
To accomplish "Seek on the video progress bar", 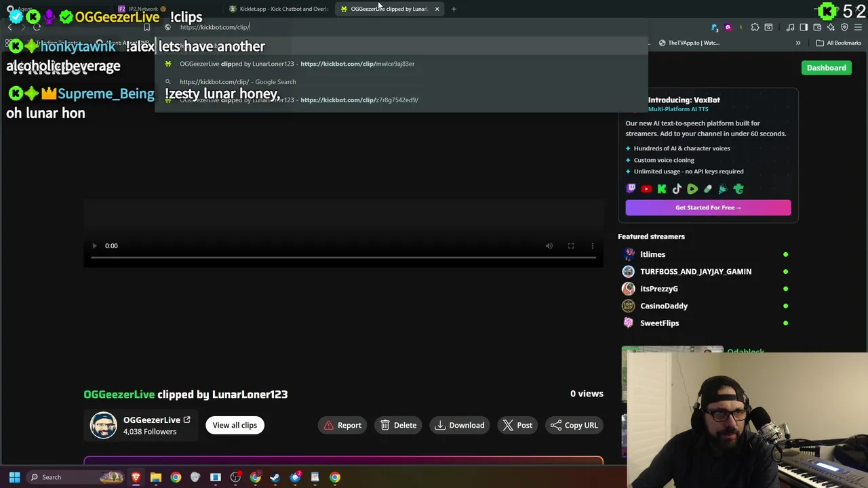I will (343, 258).
